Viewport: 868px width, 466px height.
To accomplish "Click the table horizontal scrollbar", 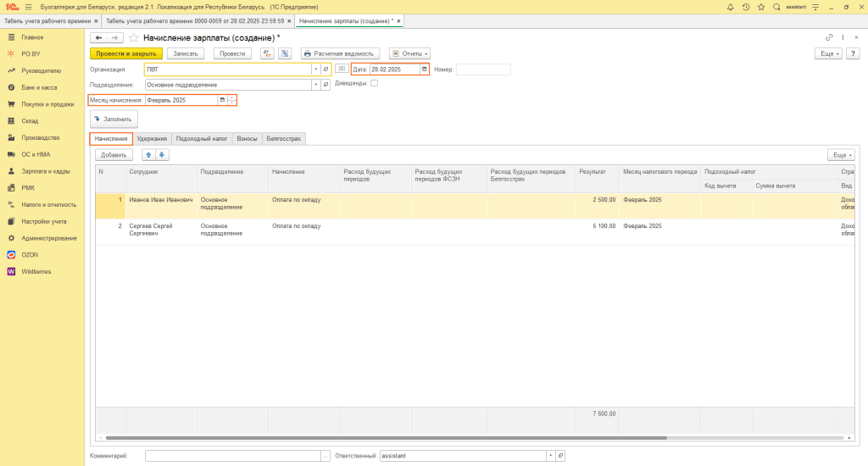I will [386, 438].
